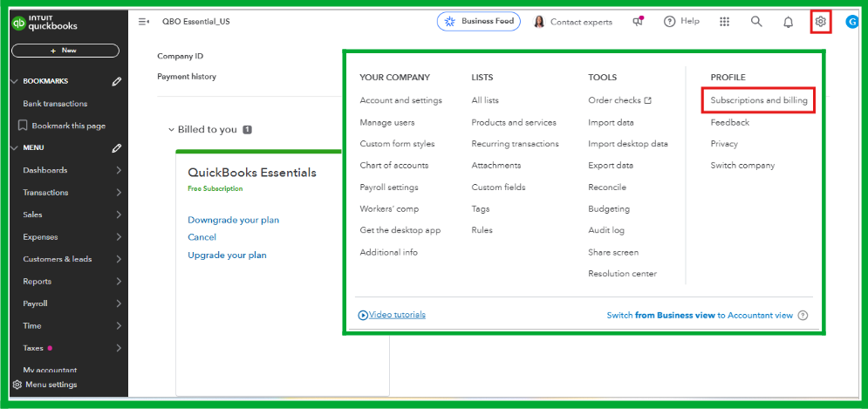Open Reconcile tool
This screenshot has width=868, height=409.
pos(607,187)
